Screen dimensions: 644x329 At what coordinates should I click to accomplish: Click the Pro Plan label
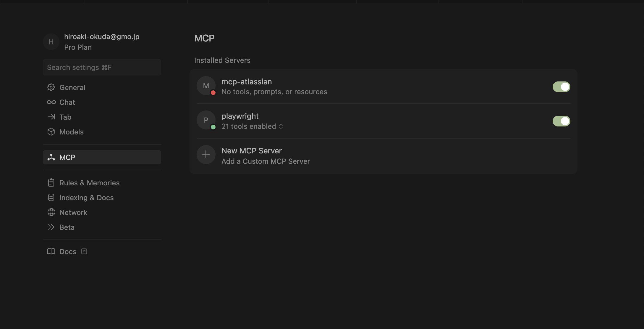coord(78,47)
